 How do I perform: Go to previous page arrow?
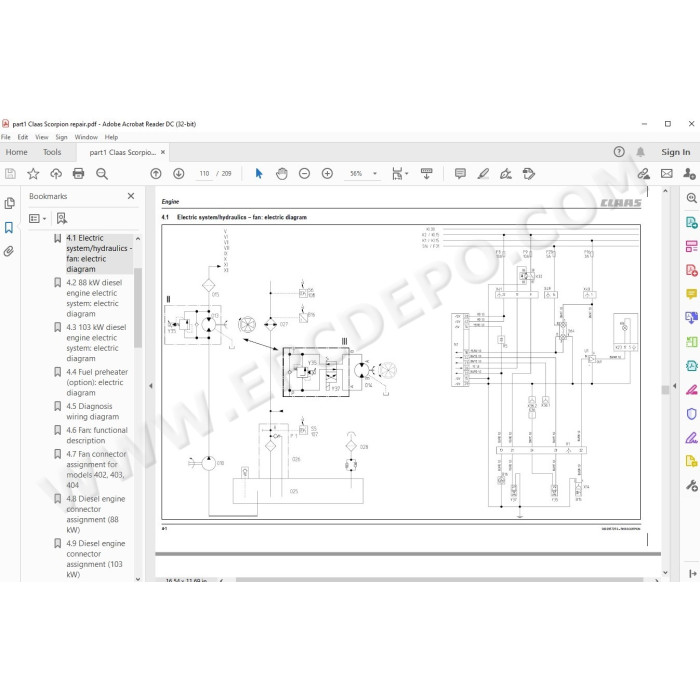[x=156, y=174]
